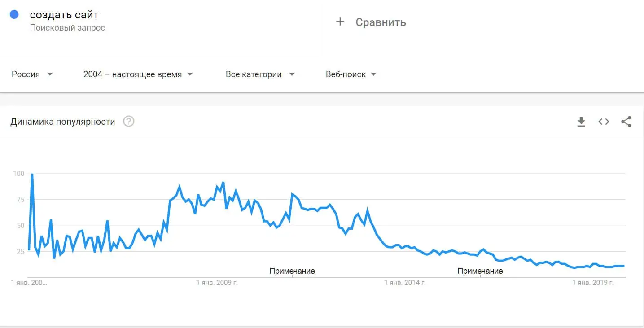Click the Поисковый запрос label

point(68,27)
